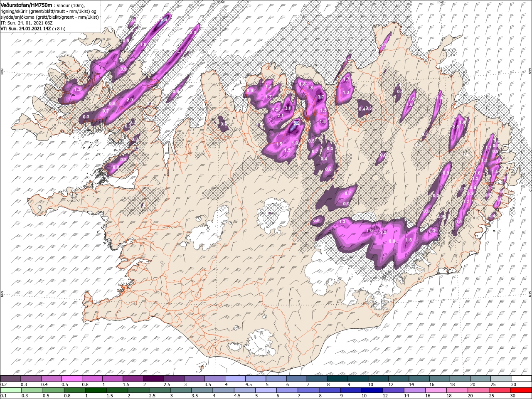Screen dimensions: 532x399
Task: Click the light gray 25 swatch in the upper legend row
Action: tap(500, 379)
